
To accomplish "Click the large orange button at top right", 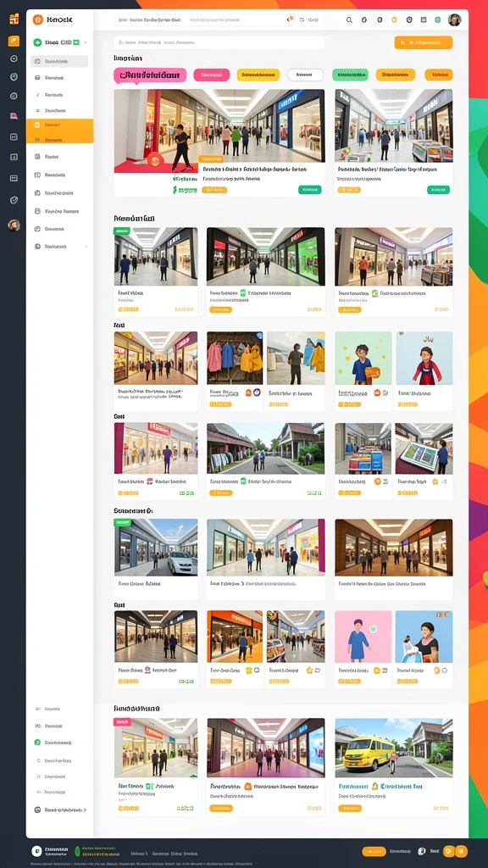I will pos(424,42).
